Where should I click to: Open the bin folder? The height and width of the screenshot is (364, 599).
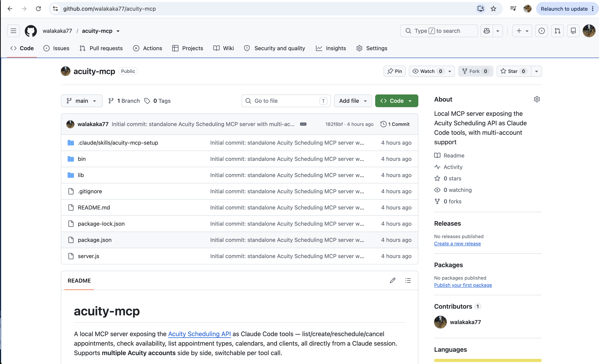click(x=82, y=159)
